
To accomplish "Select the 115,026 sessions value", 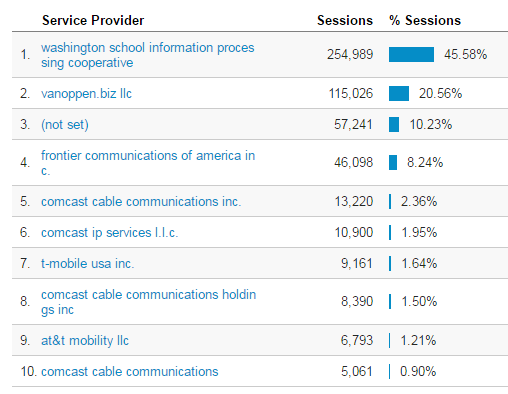I will point(351,94).
